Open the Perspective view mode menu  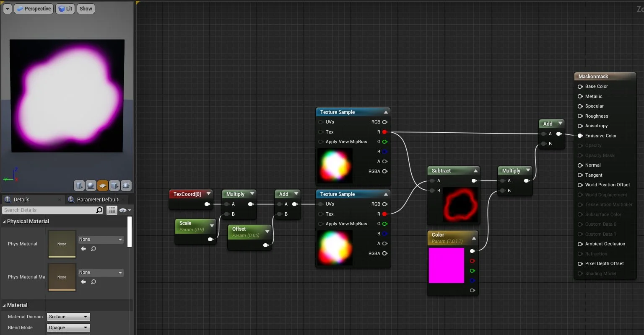(x=34, y=8)
